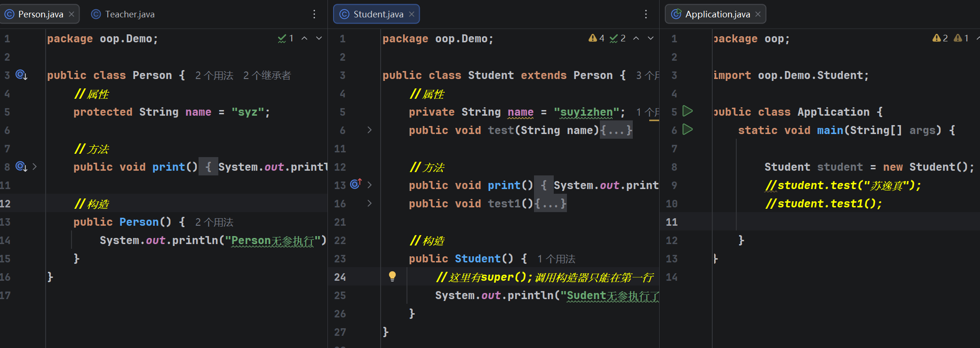
Task: Activate the Application.java tab
Action: pyautogui.click(x=715, y=14)
